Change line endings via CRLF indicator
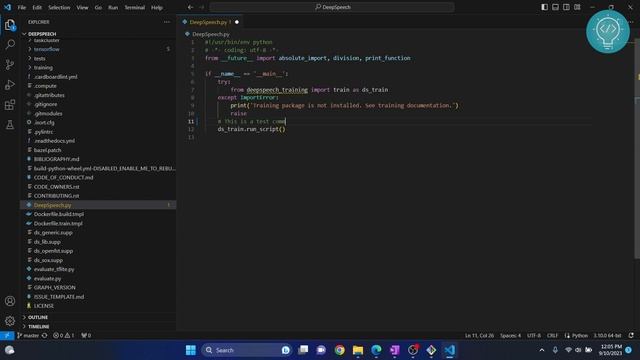The height and width of the screenshot is (360, 640). [x=552, y=336]
